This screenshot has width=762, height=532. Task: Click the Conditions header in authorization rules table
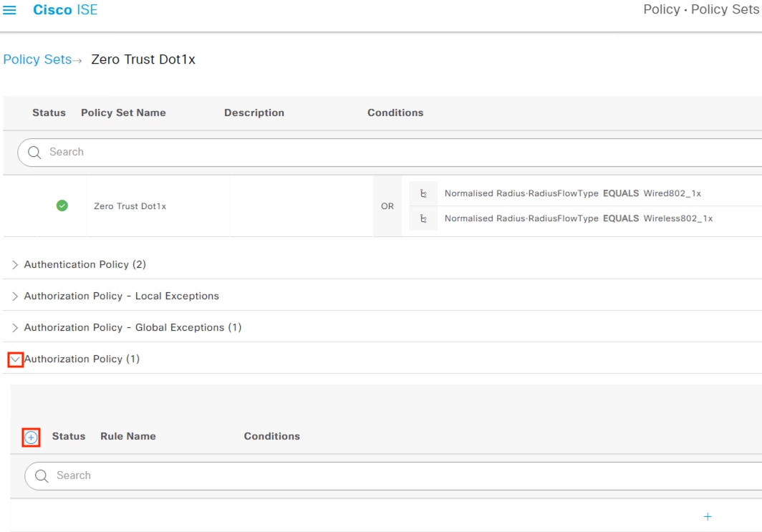[271, 436]
